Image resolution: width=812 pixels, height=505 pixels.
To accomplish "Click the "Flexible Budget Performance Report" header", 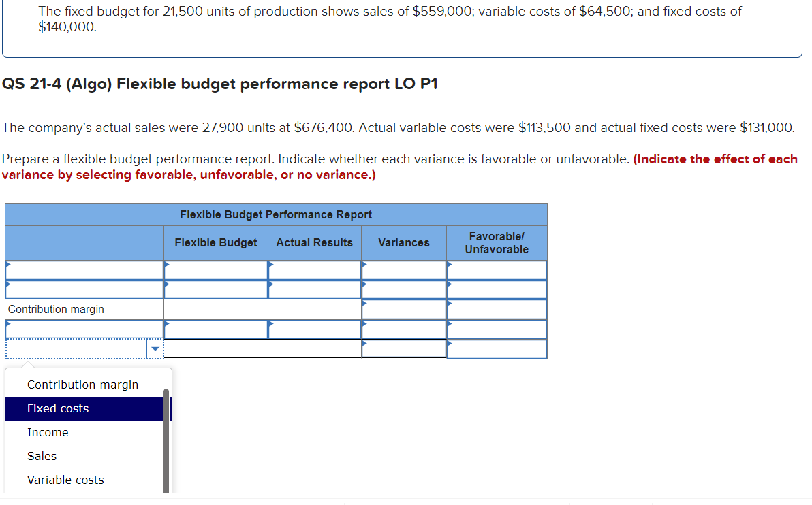I will coord(276,214).
